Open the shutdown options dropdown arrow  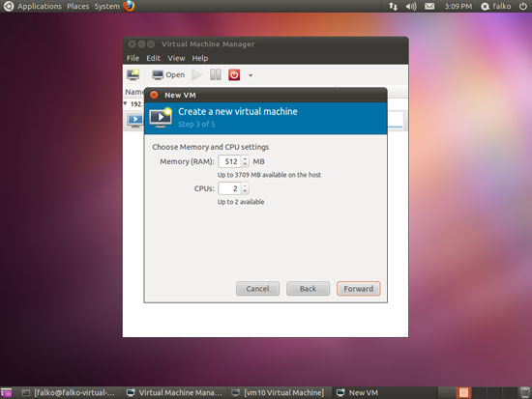[251, 75]
